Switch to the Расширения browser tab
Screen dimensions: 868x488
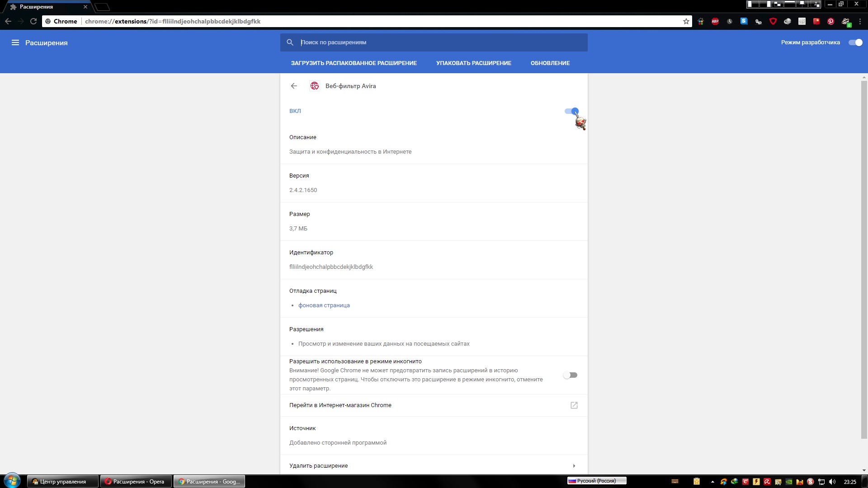click(47, 7)
